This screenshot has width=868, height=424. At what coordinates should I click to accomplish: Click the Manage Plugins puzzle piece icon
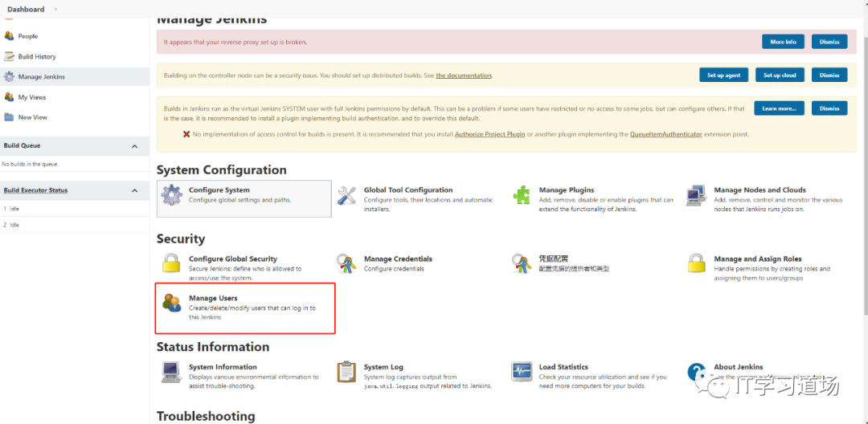[522, 195]
